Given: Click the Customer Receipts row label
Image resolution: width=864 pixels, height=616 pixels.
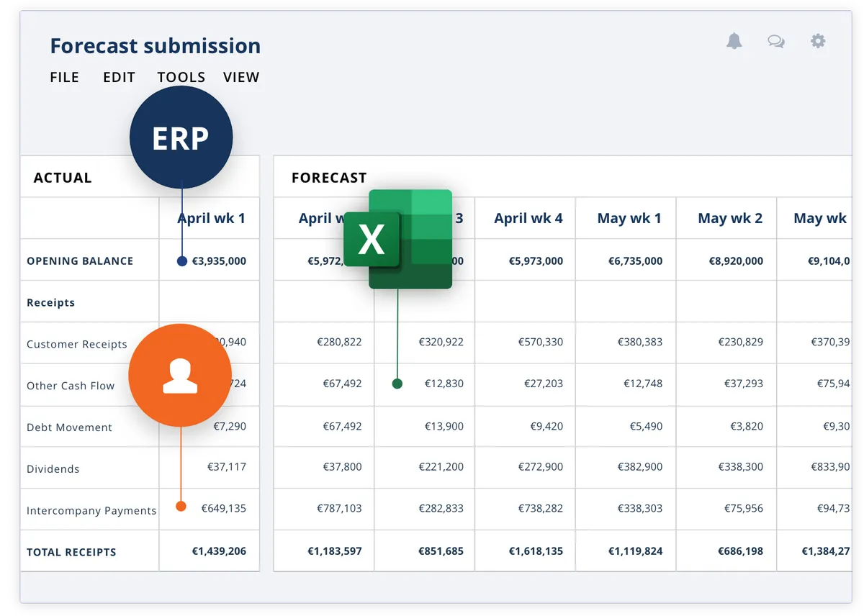Looking at the screenshot, I should click(76, 344).
